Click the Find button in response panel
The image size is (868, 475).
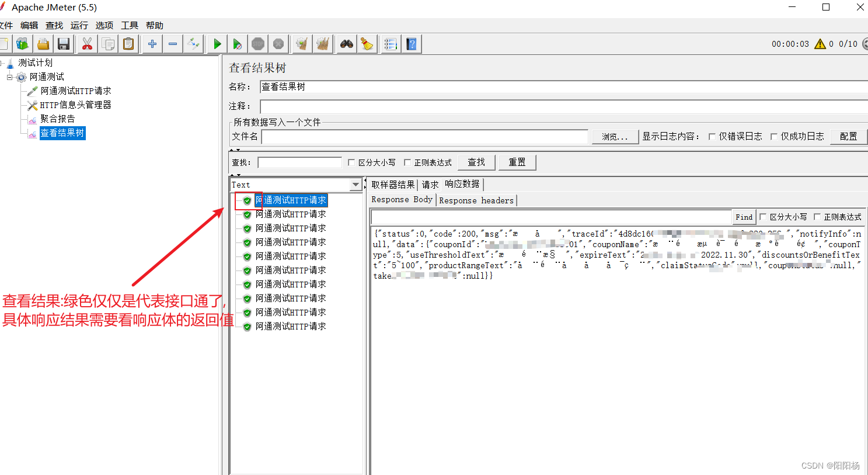tap(744, 217)
